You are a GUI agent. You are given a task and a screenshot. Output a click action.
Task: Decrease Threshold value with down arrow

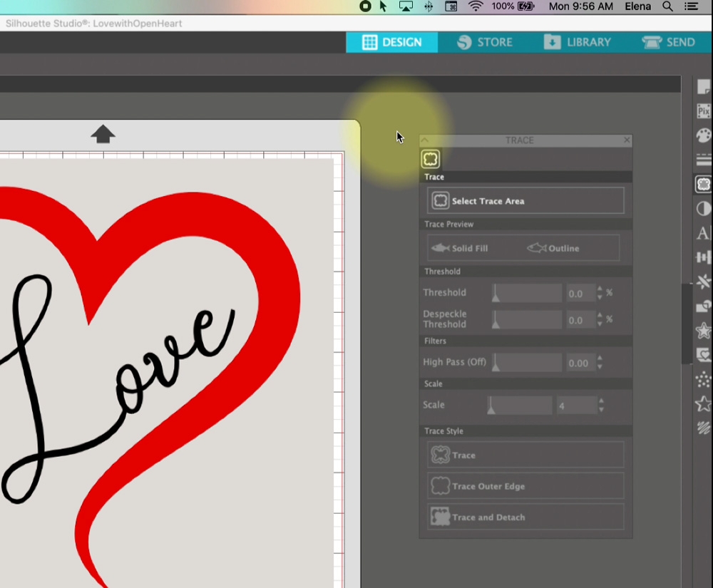point(600,297)
